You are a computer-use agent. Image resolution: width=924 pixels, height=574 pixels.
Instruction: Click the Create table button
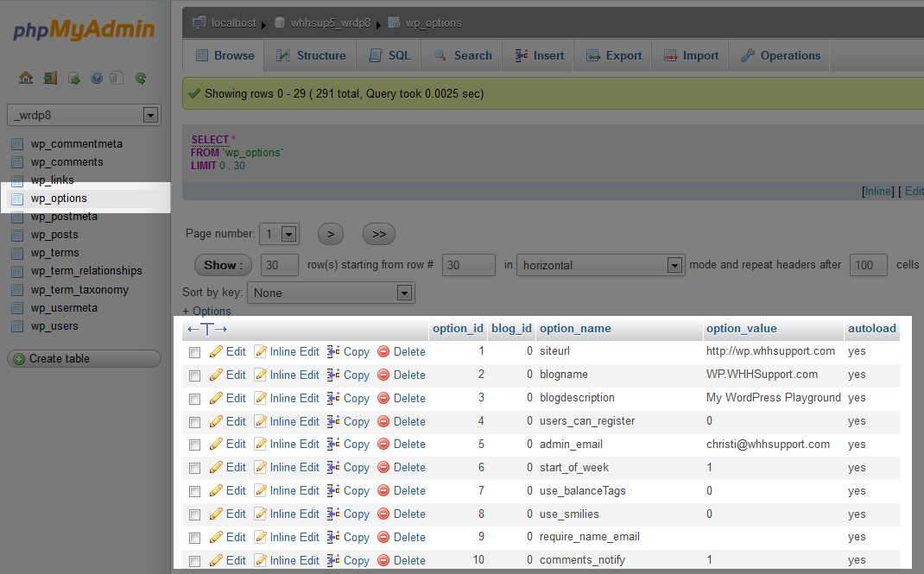point(84,358)
